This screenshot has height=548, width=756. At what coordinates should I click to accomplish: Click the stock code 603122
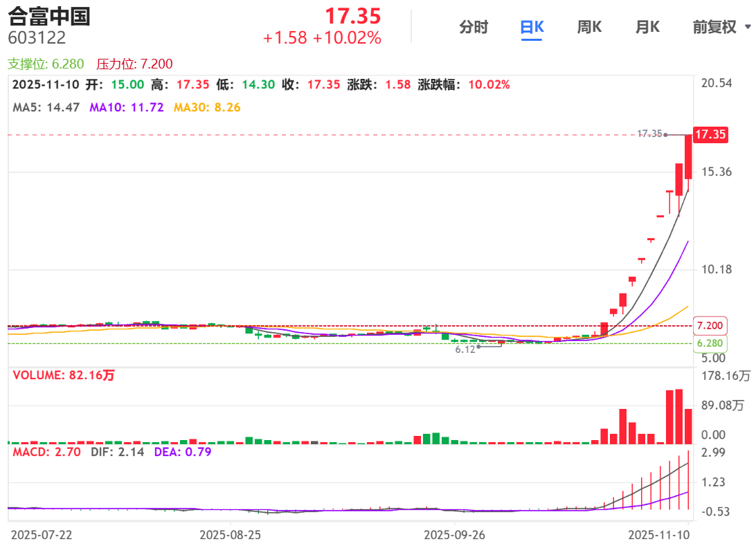point(37,38)
